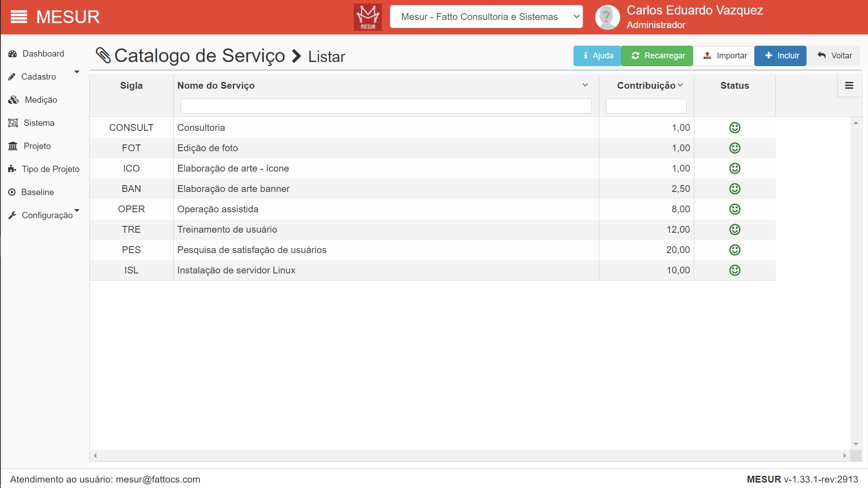Viewport: 868px width, 488px height.
Task: Click the MESUR logo image in header
Action: [x=368, y=17]
